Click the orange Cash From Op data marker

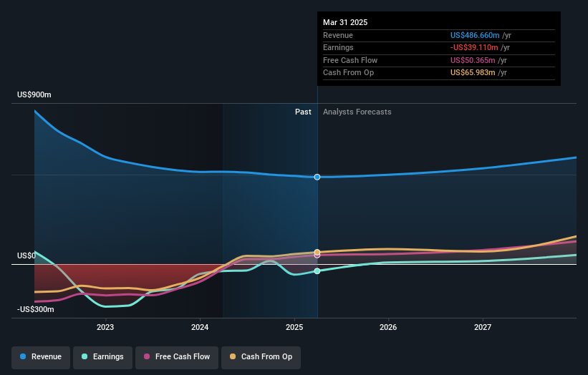click(x=317, y=252)
